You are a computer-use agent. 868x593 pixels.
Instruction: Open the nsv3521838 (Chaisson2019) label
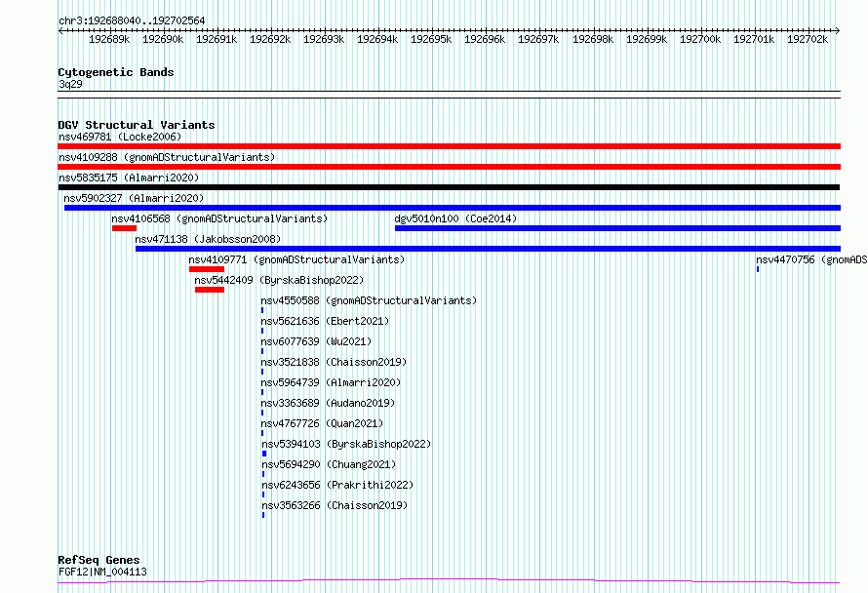point(334,362)
